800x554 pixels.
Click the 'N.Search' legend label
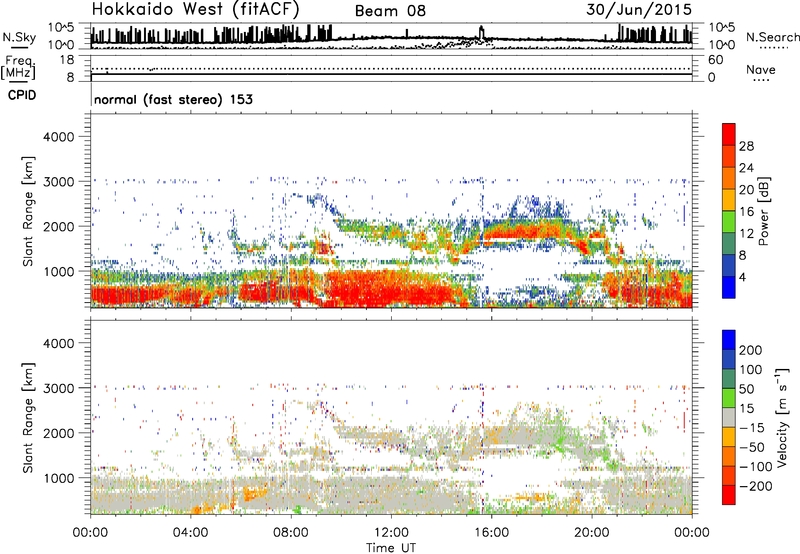tap(772, 37)
